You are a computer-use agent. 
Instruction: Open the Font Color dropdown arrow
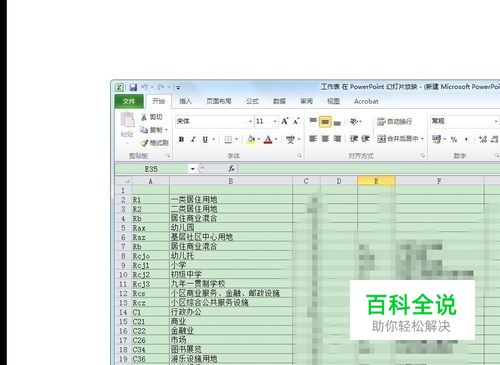coord(276,140)
